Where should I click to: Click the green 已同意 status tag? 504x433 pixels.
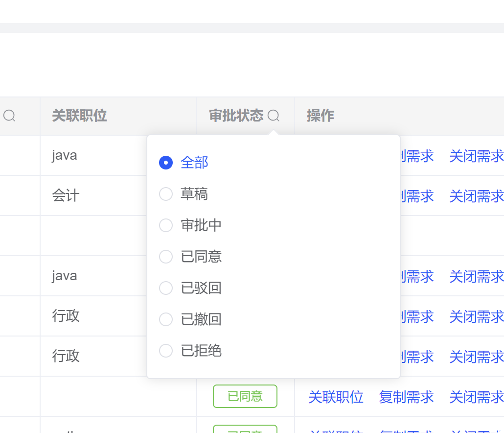coord(245,396)
